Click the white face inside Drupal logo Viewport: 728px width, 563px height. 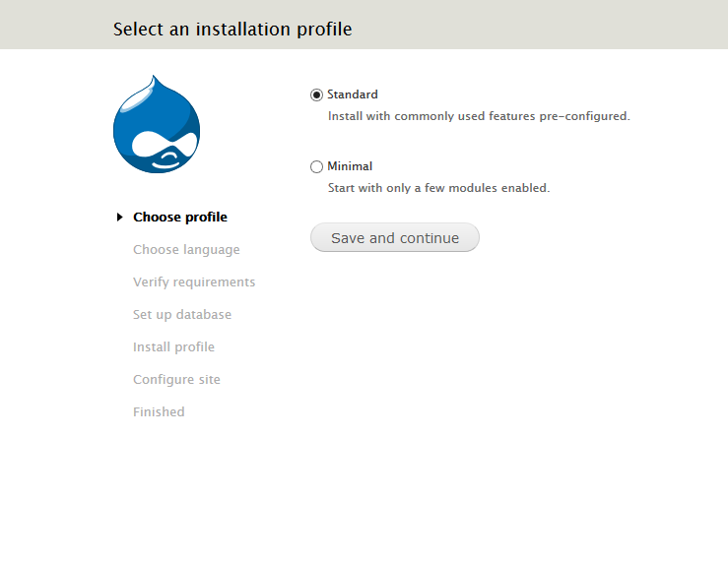[165, 148]
